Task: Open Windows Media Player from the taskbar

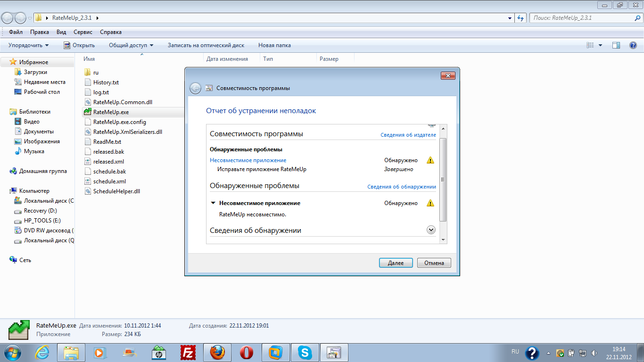Action: click(99, 352)
